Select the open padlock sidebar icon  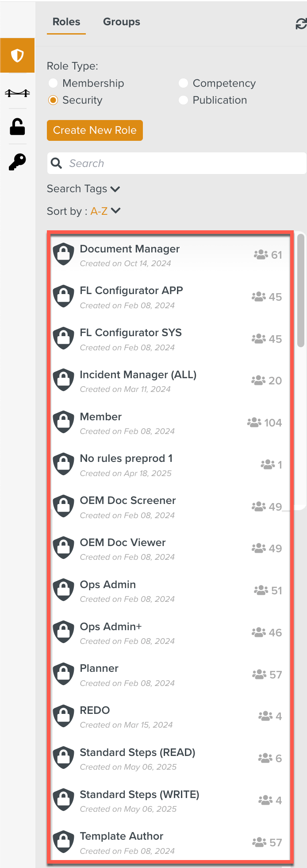pyautogui.click(x=17, y=128)
